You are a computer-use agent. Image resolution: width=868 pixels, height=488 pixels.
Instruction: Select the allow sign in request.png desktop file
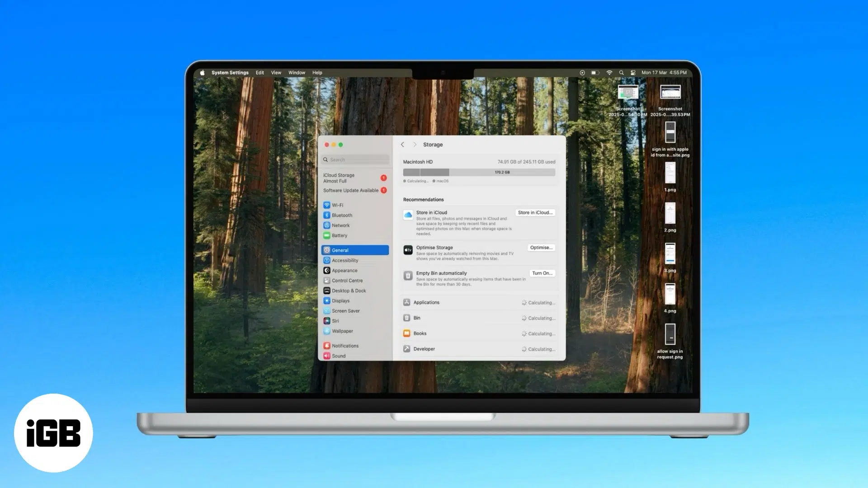pyautogui.click(x=670, y=334)
